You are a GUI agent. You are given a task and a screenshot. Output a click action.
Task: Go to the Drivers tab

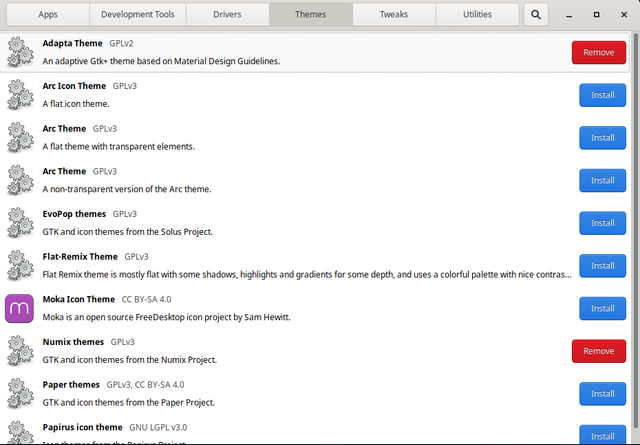click(x=227, y=15)
